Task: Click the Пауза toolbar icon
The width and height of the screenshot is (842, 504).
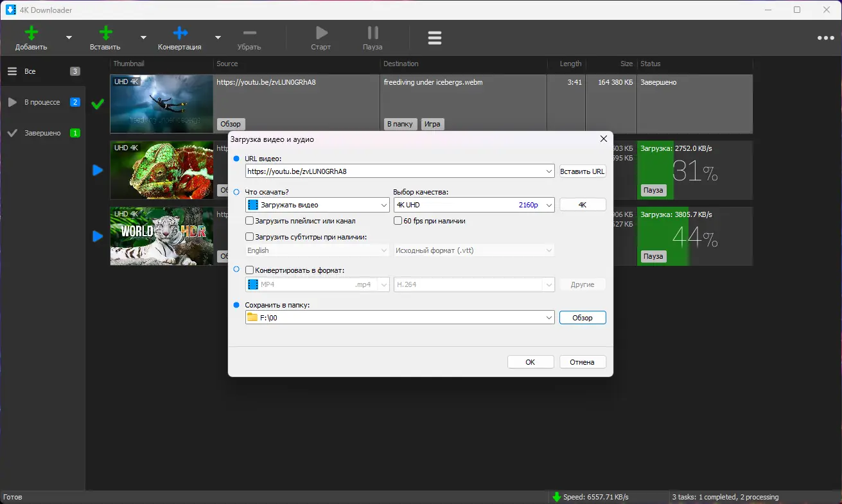Action: [x=373, y=33]
